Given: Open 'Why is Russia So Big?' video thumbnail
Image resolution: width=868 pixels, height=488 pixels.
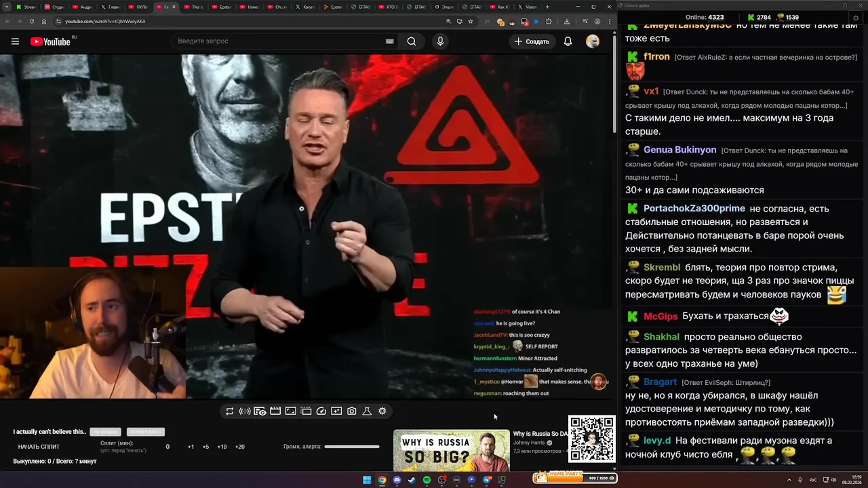Looking at the screenshot, I should click(x=451, y=451).
